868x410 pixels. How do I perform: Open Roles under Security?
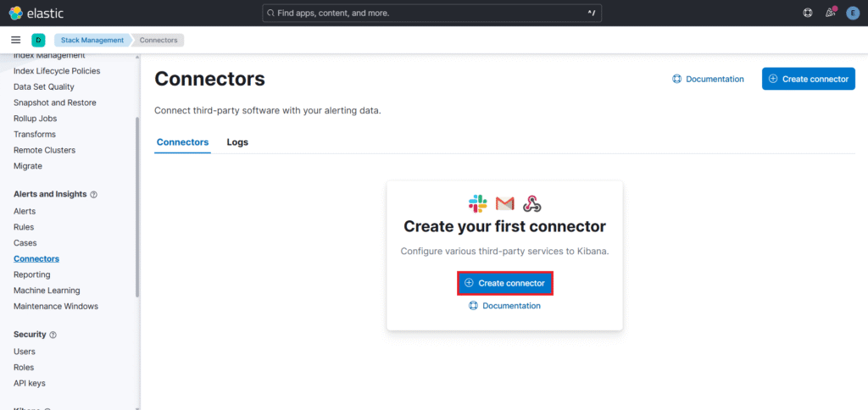(24, 368)
